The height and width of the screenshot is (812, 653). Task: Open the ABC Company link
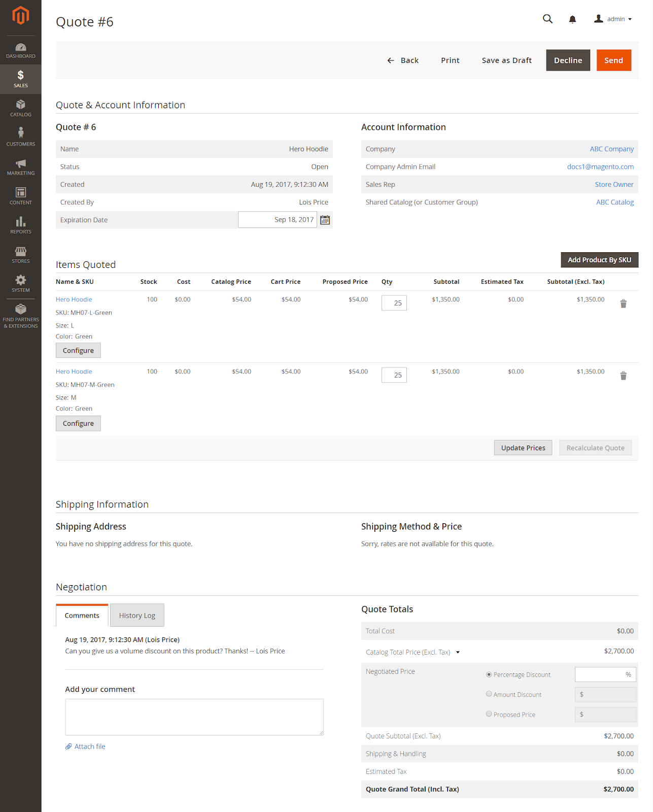[x=612, y=149]
